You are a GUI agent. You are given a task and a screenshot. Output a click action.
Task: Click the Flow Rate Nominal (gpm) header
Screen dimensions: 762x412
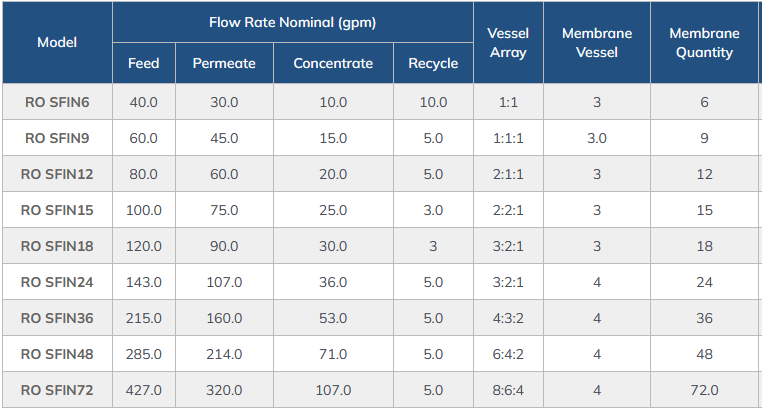coord(292,22)
